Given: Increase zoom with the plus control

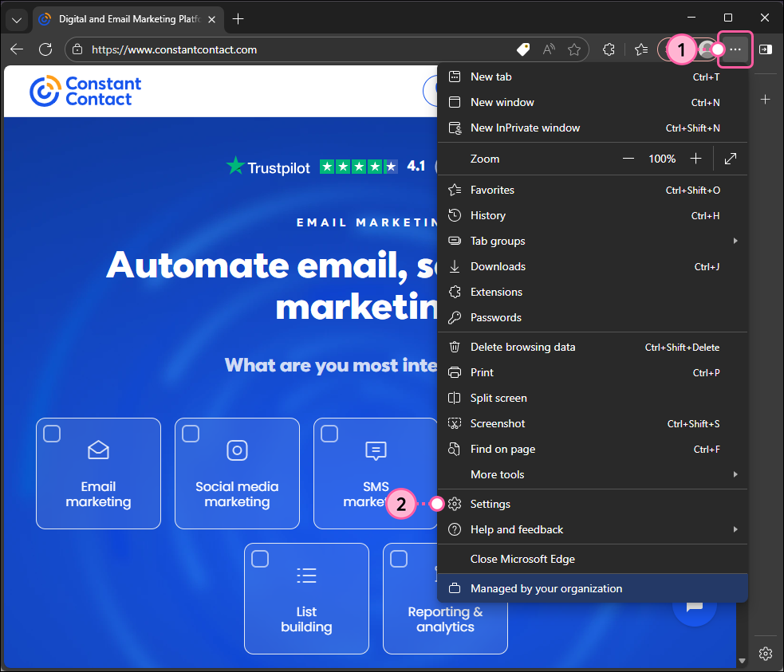Looking at the screenshot, I should [695, 159].
